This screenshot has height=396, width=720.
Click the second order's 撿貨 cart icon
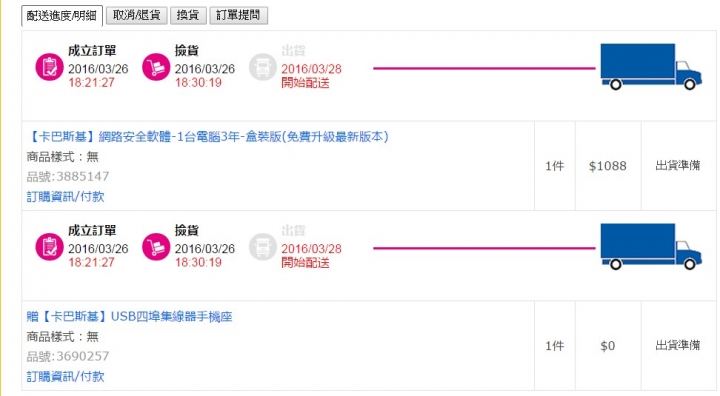(156, 247)
